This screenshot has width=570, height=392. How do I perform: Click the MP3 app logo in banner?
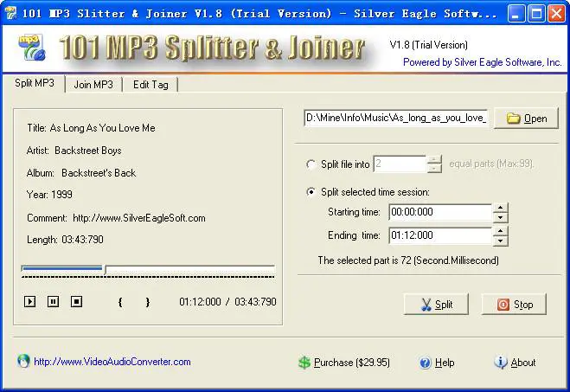(32, 48)
